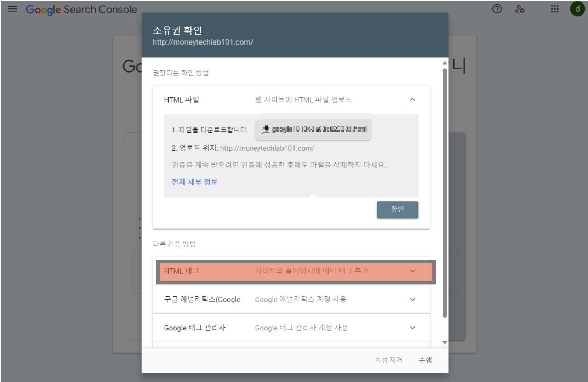The width and height of the screenshot is (588, 382).
Task: Click the header URL http://moneytechlab101.com/
Action: point(203,42)
